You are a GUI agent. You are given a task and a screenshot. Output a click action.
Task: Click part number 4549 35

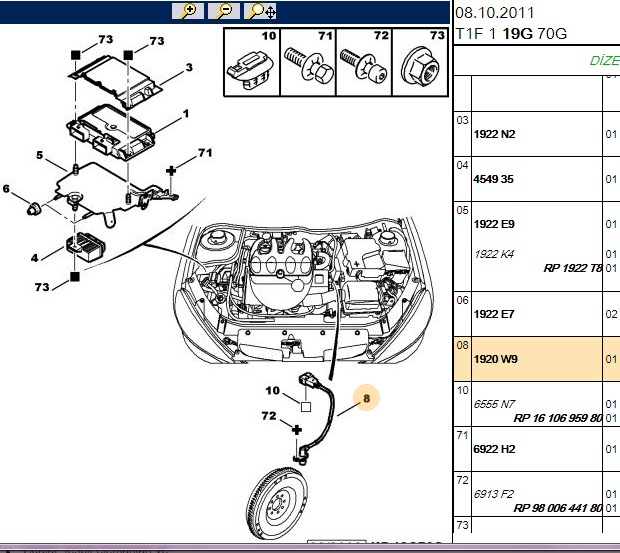[x=493, y=179]
